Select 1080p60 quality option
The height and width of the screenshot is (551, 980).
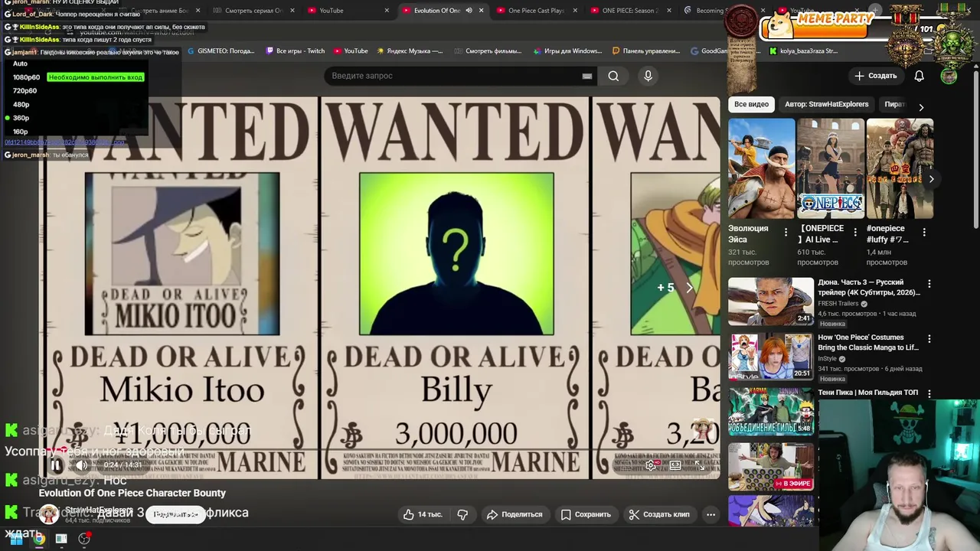click(x=26, y=77)
